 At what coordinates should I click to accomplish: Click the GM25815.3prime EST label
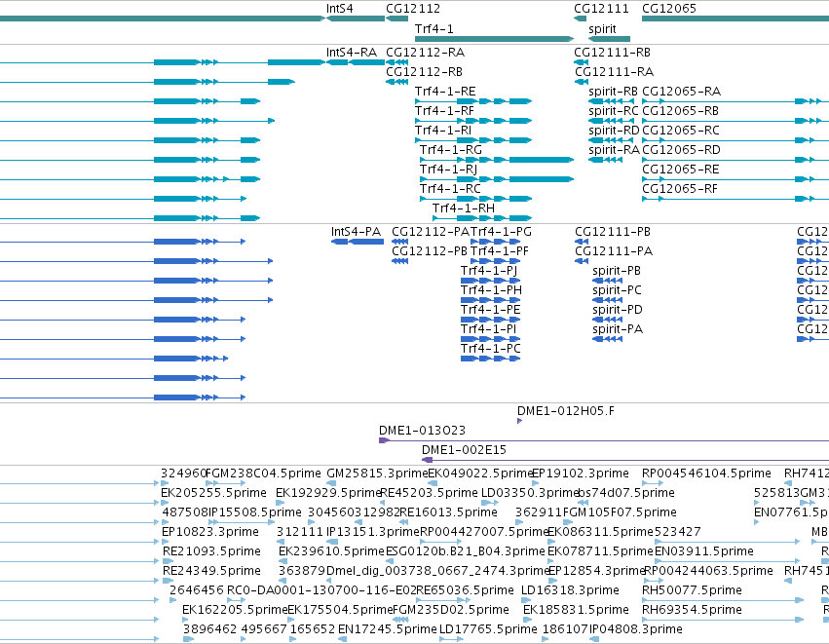click(x=377, y=474)
